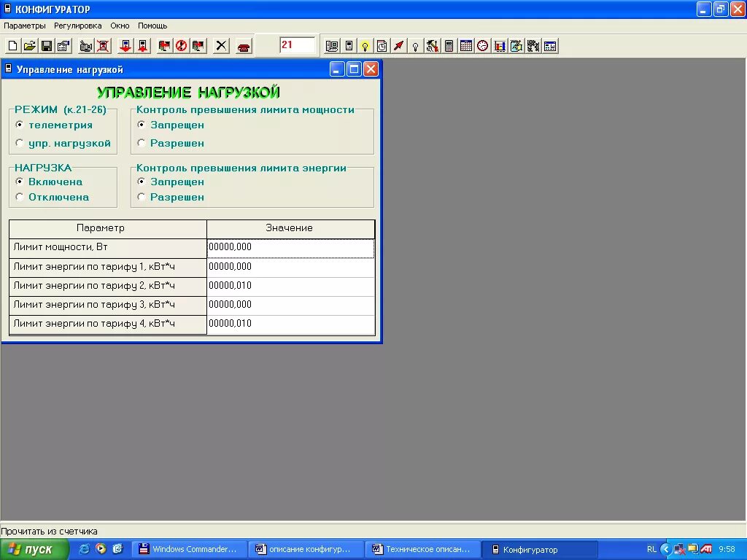Click the white unlit bulb toolbar icon
The image size is (747, 560).
[415, 46]
